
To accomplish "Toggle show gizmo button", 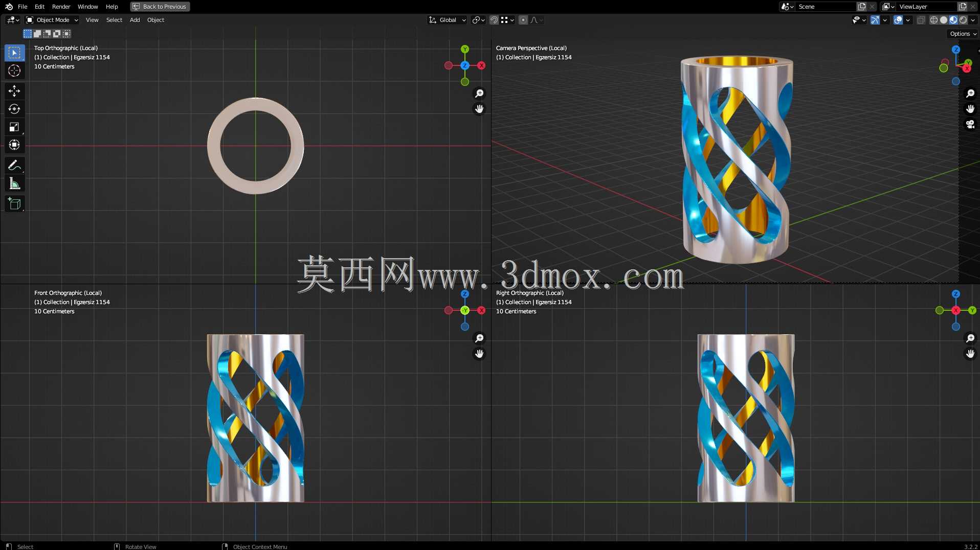I will tap(875, 20).
